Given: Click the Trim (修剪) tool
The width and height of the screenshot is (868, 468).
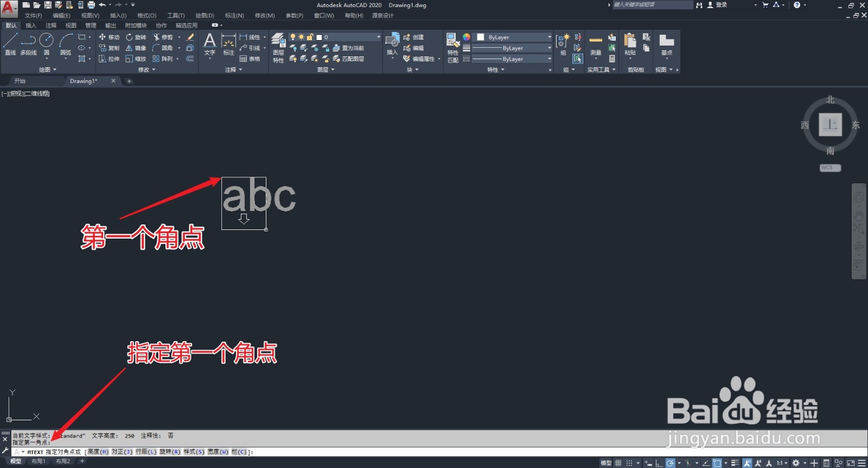Looking at the screenshot, I should [163, 37].
